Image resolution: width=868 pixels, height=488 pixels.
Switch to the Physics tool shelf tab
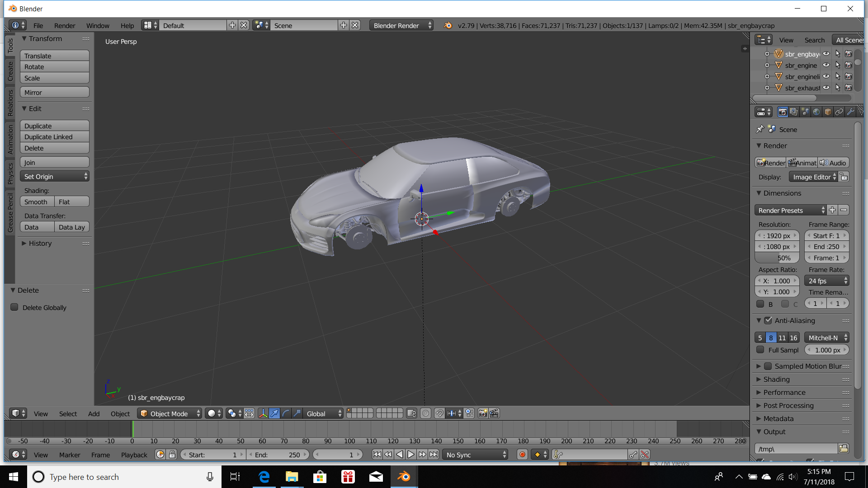tap(10, 174)
